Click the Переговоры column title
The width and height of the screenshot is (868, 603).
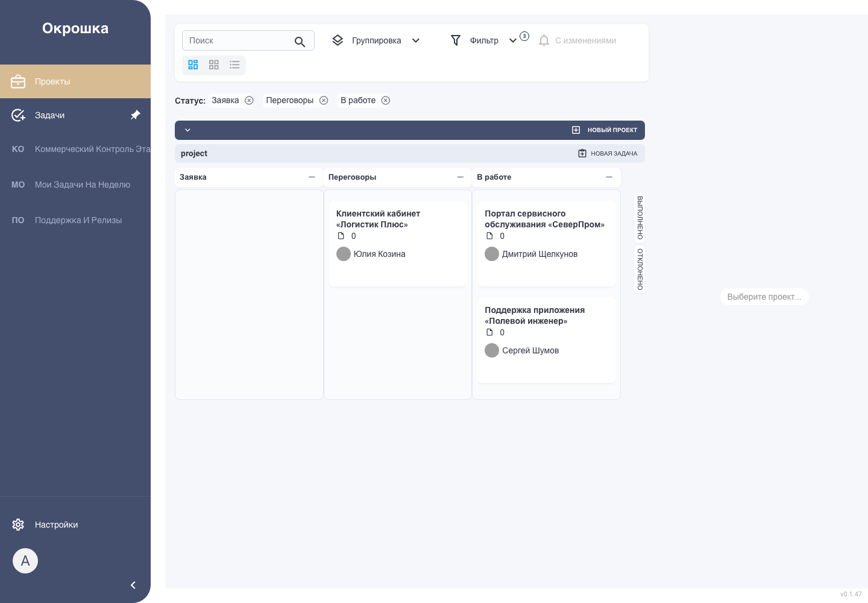[x=352, y=177]
